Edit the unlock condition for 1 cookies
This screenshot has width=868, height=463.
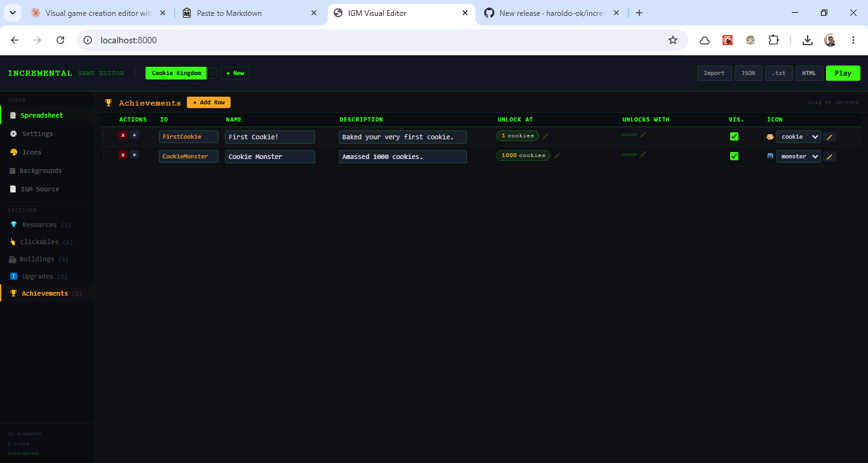click(x=545, y=135)
